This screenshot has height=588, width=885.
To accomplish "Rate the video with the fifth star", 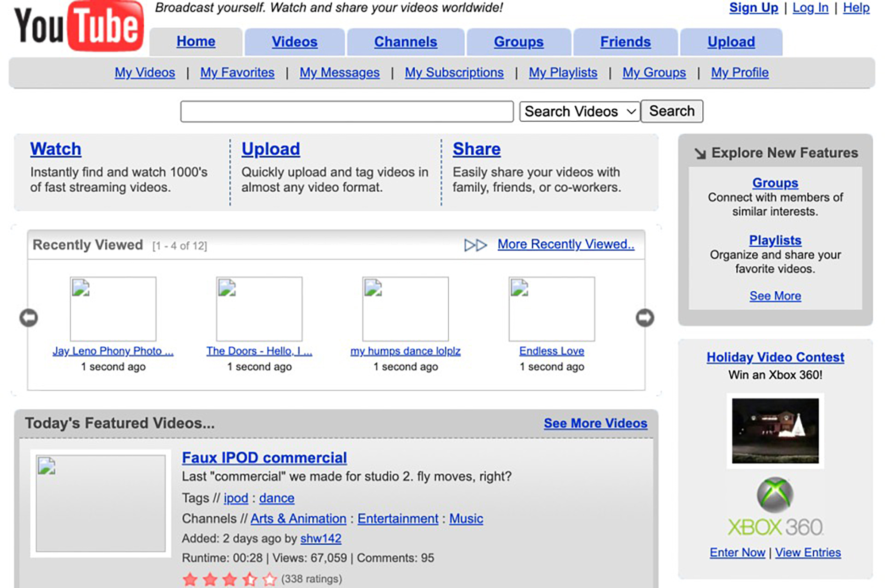I will [269, 579].
